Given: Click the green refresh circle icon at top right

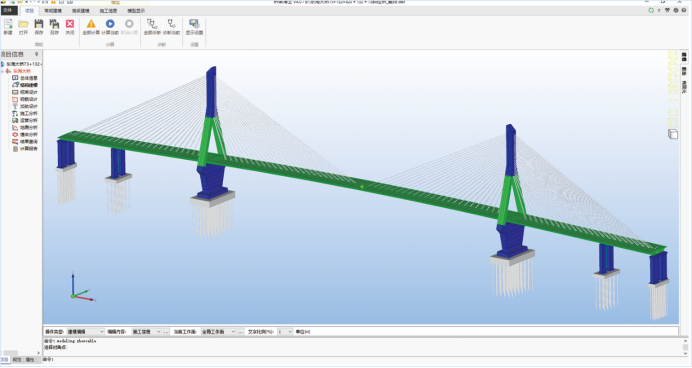Looking at the screenshot, I should pos(651,10).
